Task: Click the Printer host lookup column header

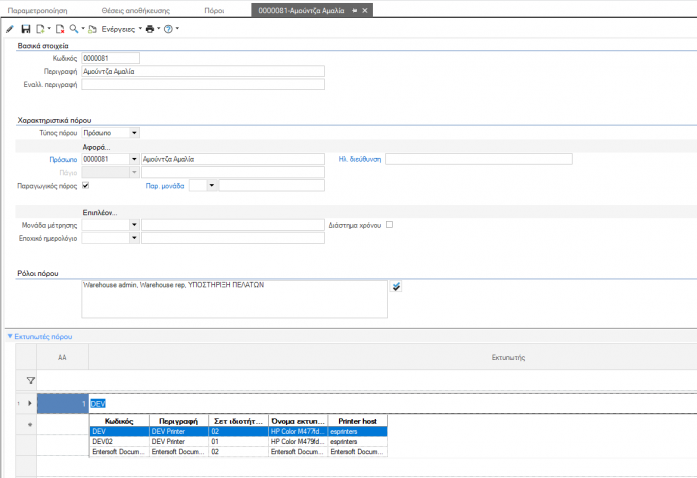Action: 357,421
